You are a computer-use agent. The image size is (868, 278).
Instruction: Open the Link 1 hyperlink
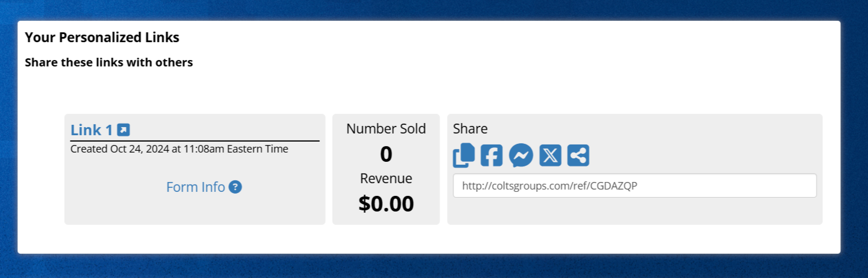(91, 131)
